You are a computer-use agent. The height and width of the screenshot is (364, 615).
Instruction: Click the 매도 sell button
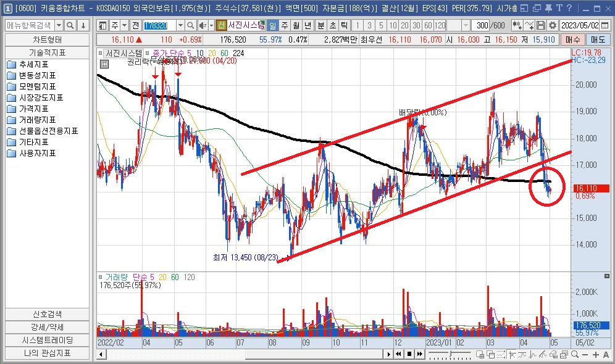coord(598,40)
